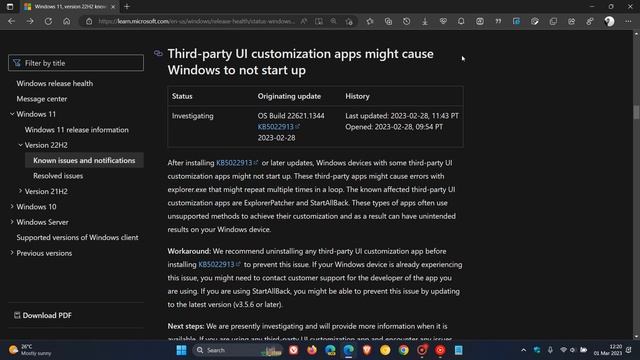
Task: Open the browser home page
Action: pyautogui.click(x=67, y=21)
